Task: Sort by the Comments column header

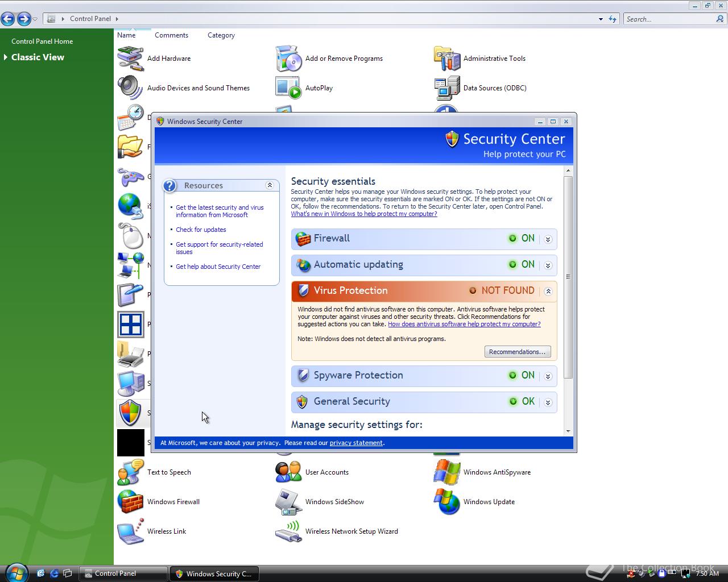Action: pyautogui.click(x=171, y=35)
